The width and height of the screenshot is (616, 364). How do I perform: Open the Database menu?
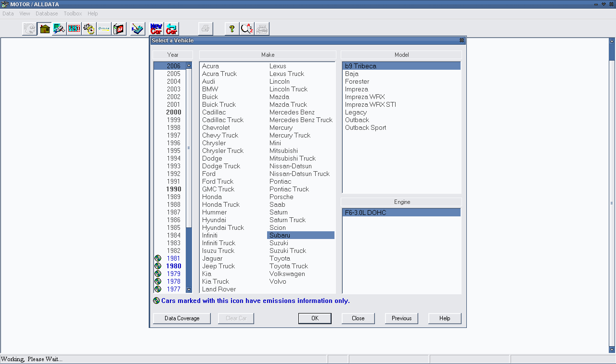point(47,13)
